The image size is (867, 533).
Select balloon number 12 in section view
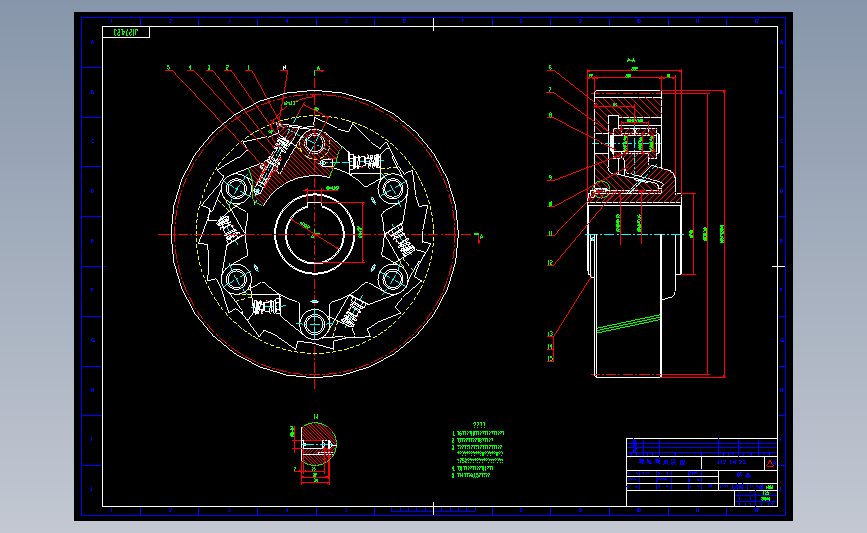pos(550,263)
